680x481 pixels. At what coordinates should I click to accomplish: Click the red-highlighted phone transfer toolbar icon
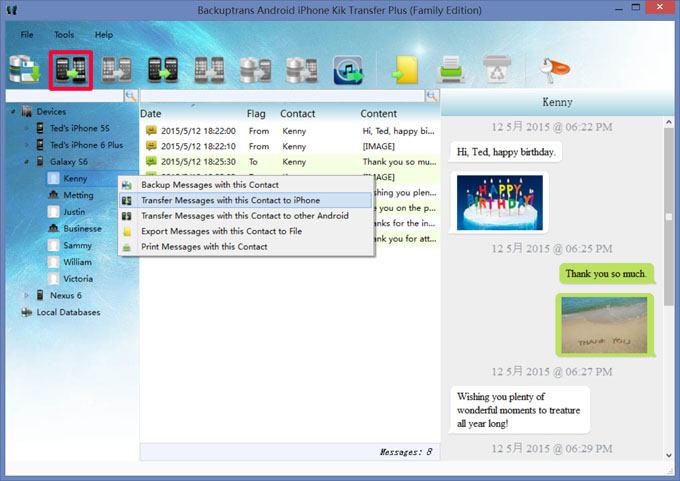71,68
